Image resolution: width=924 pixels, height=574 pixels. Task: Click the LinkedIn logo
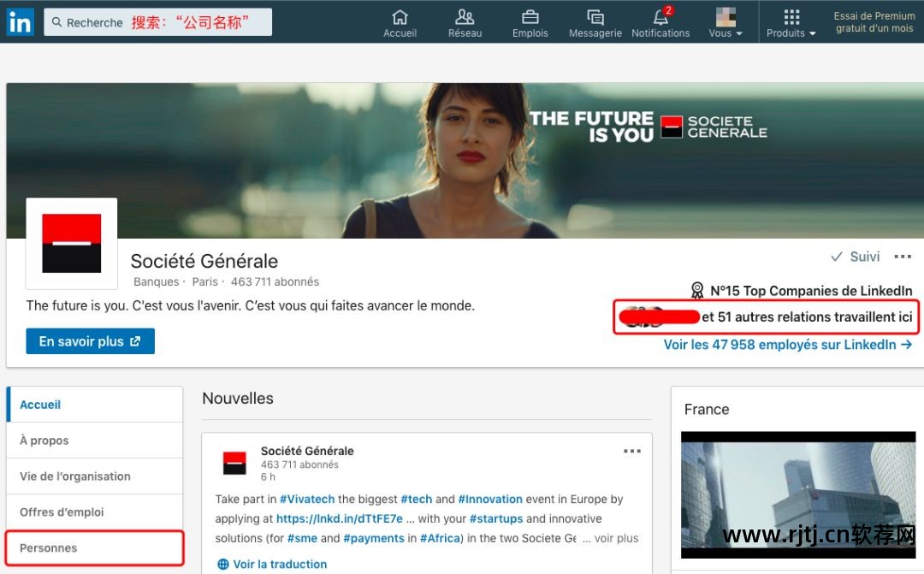click(20, 22)
